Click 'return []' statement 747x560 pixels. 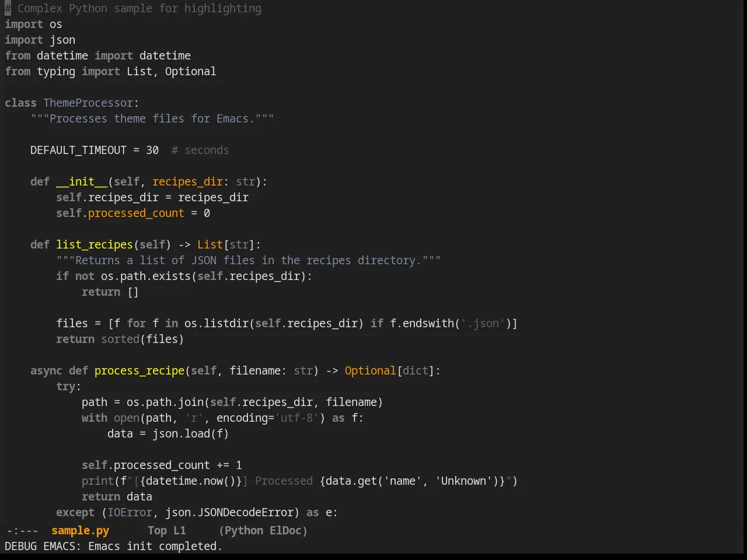coord(110,292)
